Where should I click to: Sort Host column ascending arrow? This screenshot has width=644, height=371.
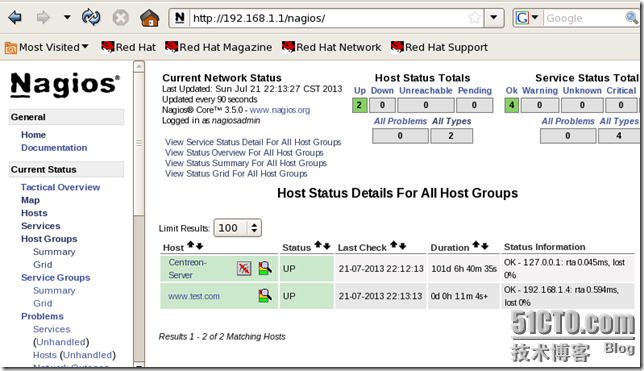(x=191, y=245)
